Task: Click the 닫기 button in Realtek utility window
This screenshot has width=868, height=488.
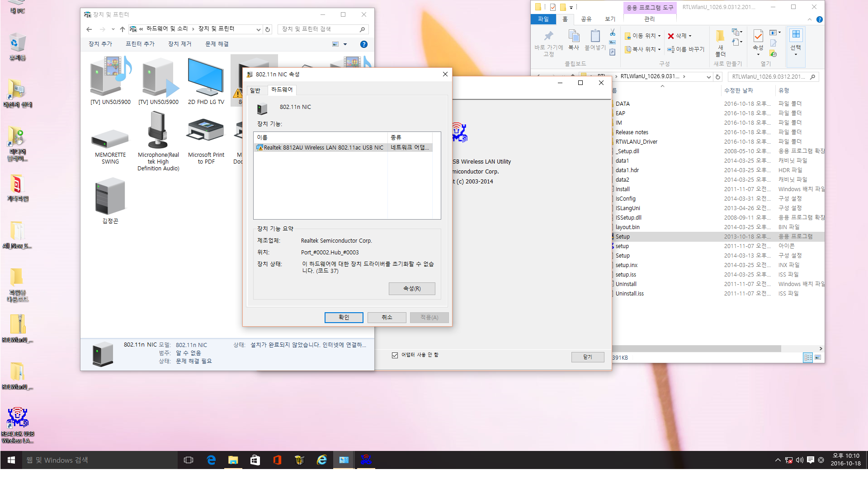Action: click(588, 357)
